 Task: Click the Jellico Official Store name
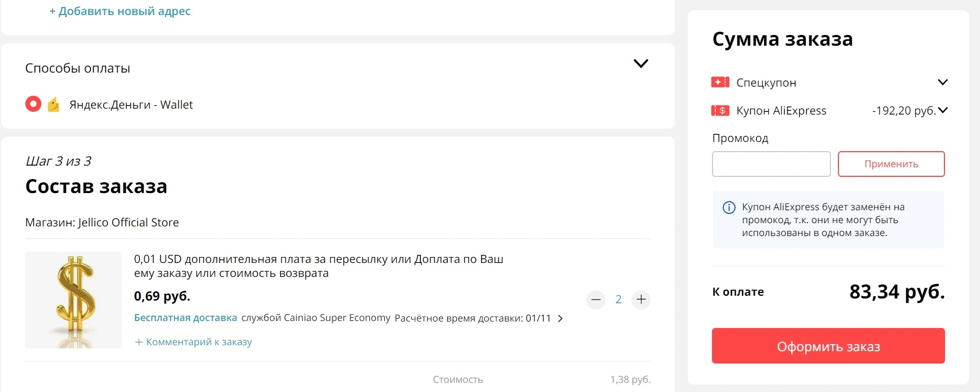[129, 223]
